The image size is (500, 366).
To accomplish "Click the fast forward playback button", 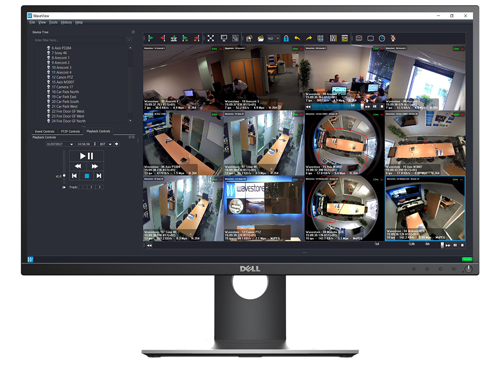I will pyautogui.click(x=95, y=166).
